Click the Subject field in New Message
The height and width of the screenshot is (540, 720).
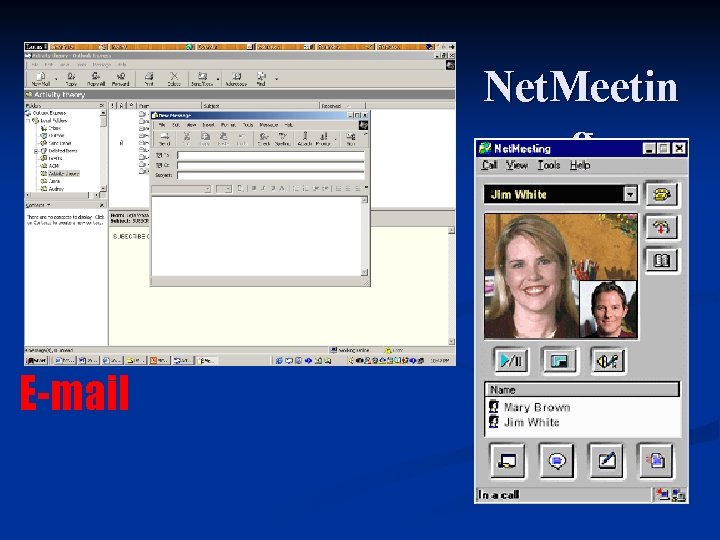point(271,175)
